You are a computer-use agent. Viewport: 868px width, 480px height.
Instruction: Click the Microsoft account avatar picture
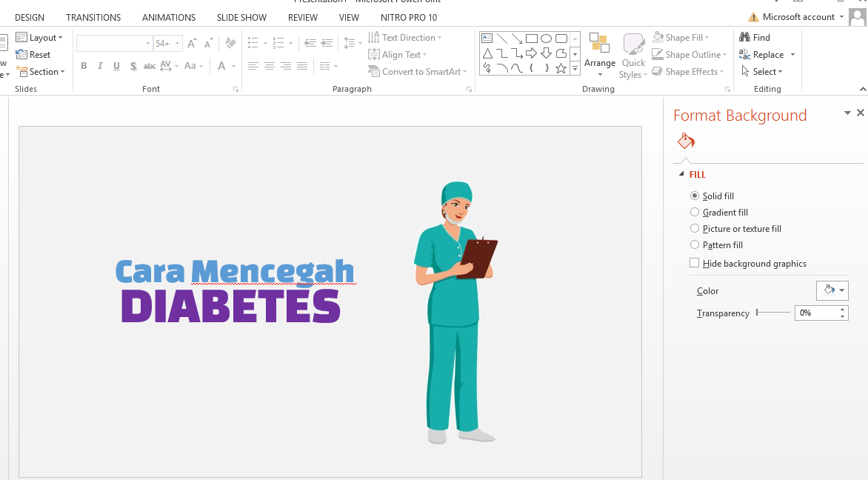click(857, 17)
